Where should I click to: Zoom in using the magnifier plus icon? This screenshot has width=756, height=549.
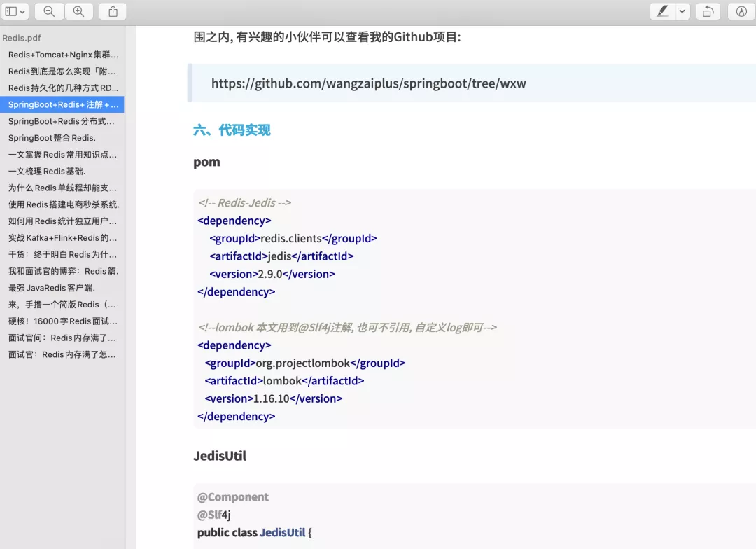[x=79, y=11]
